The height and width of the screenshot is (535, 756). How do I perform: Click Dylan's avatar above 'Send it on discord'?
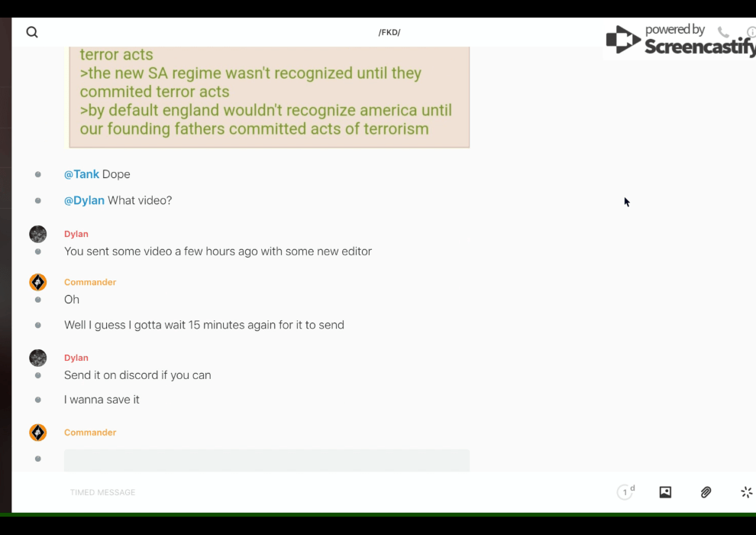38,358
